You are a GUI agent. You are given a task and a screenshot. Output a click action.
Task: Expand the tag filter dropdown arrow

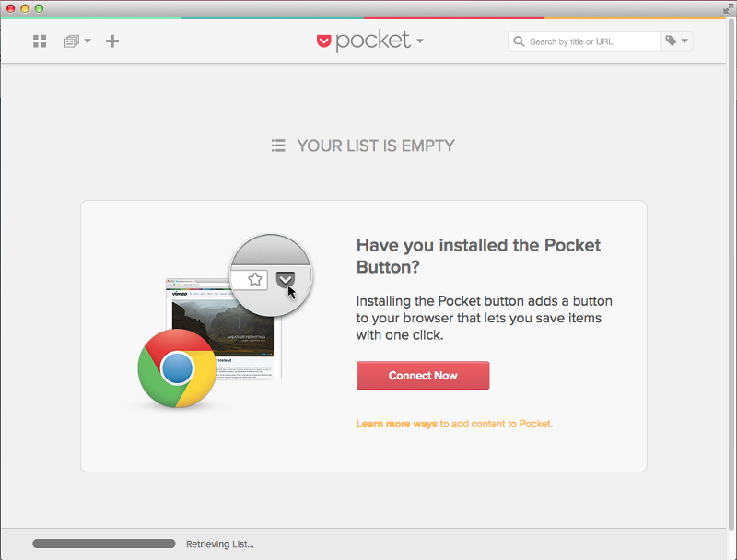point(684,41)
